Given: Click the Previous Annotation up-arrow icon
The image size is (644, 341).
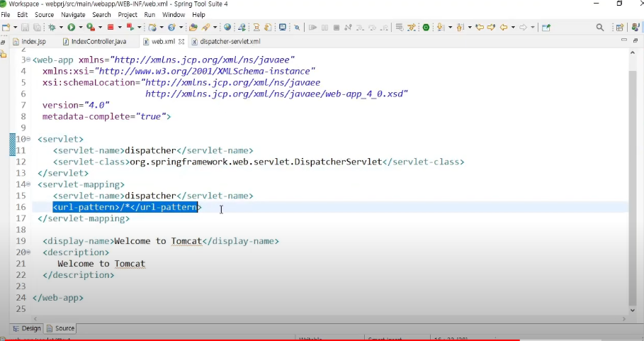Looking at the screenshot, I should tap(461, 28).
